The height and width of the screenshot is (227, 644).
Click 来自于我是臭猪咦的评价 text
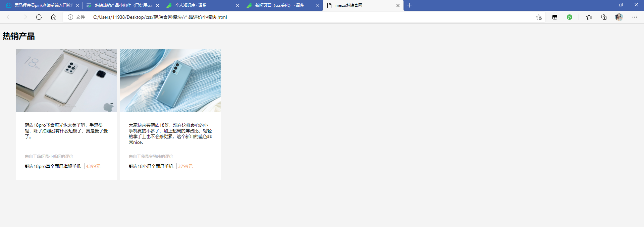151,157
